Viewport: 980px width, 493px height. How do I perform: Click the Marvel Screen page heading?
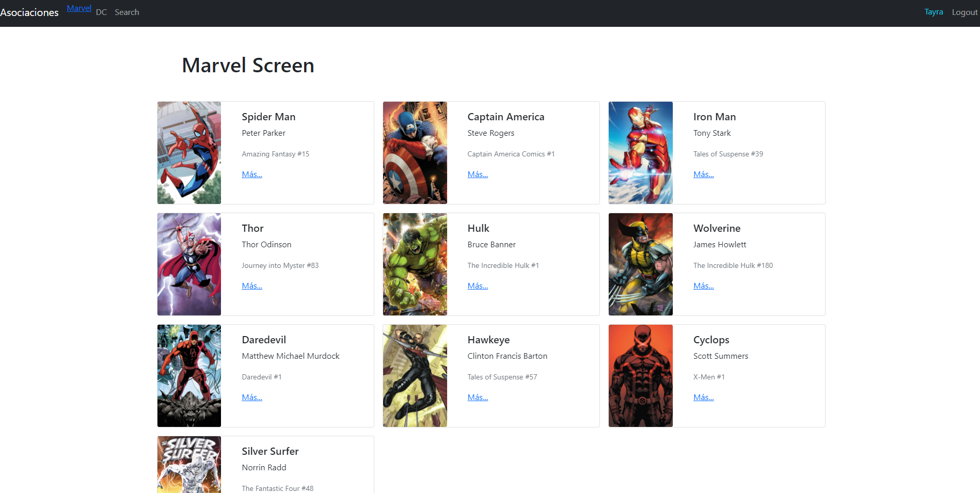(248, 66)
